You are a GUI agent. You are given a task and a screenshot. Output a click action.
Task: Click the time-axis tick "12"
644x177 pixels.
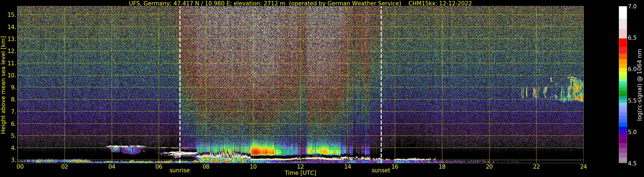click(x=300, y=166)
